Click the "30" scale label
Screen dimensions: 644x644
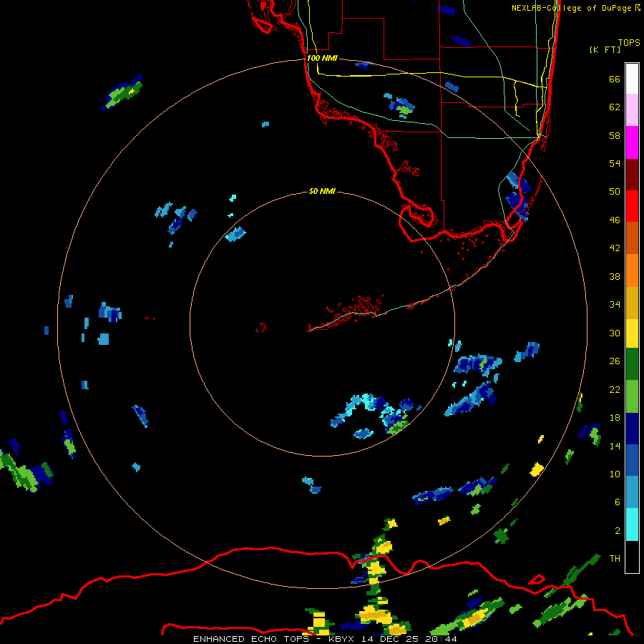tap(615, 333)
